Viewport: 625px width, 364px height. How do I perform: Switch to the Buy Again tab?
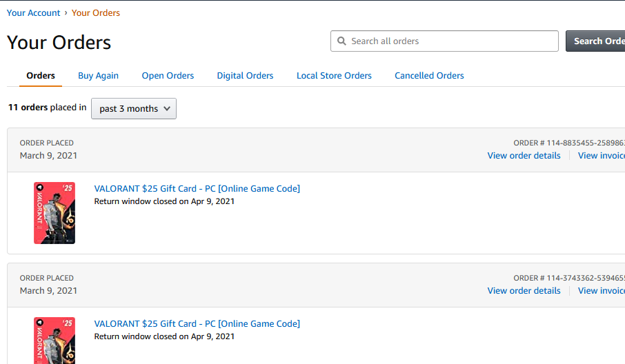[x=98, y=76]
